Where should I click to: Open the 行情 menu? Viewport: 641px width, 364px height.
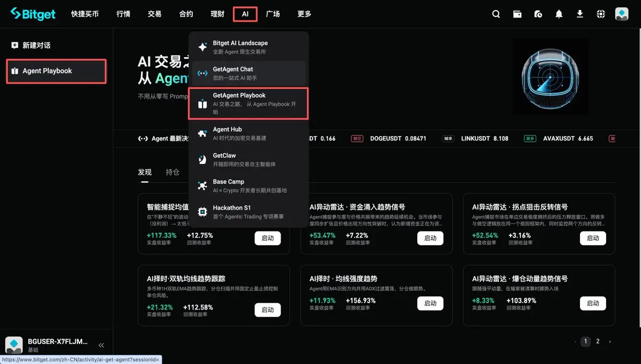(x=123, y=14)
